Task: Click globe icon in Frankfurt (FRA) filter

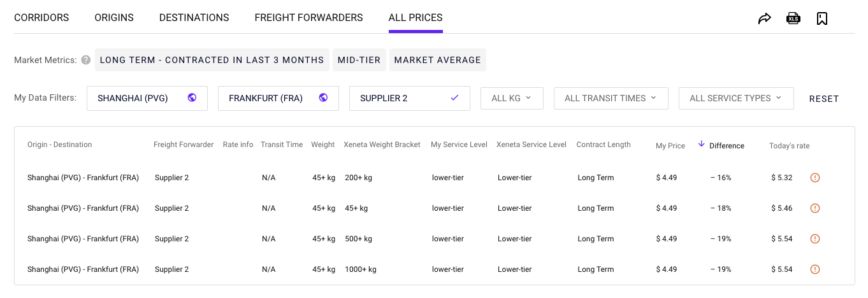Action: pos(323,98)
